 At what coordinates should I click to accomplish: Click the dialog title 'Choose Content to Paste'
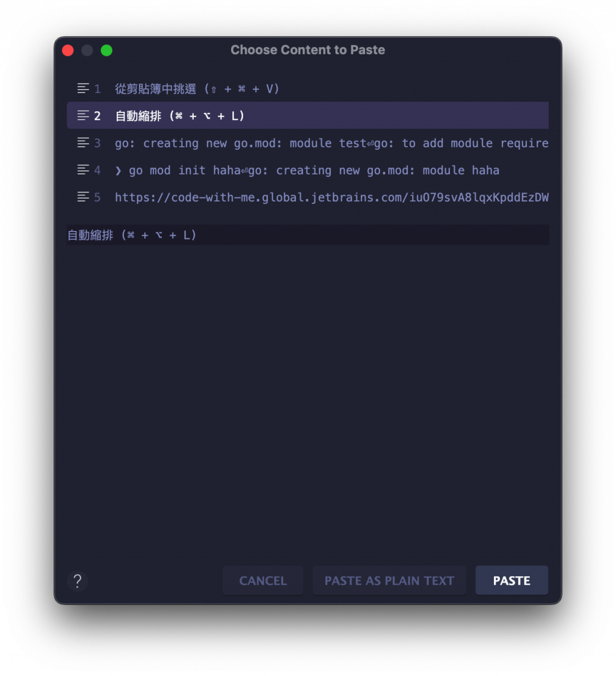(307, 50)
